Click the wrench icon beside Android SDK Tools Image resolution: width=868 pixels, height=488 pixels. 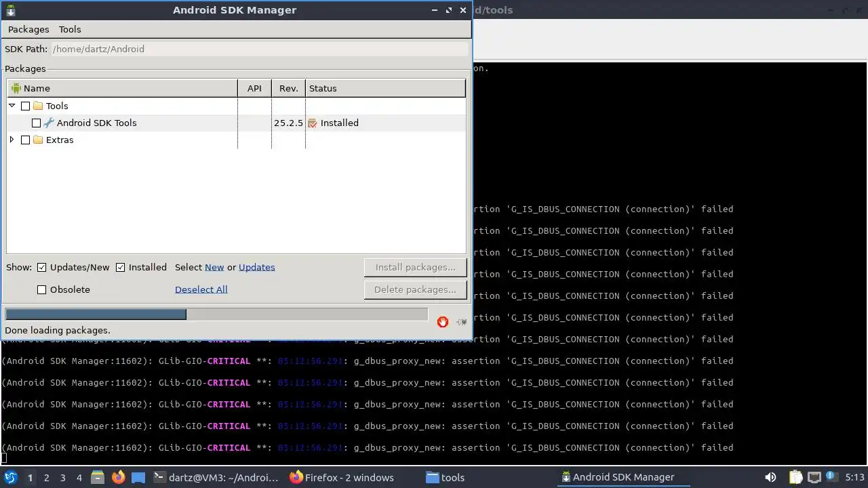49,123
